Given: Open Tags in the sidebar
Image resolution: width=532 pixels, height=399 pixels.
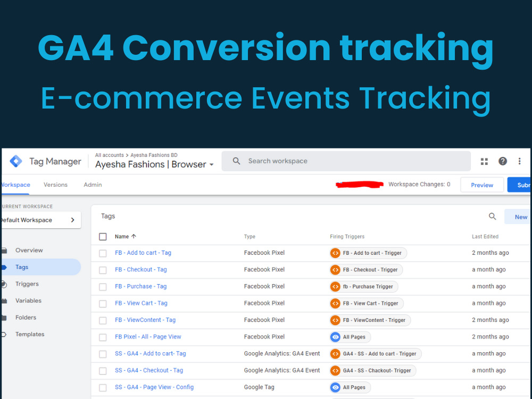Looking at the screenshot, I should 41,267.
